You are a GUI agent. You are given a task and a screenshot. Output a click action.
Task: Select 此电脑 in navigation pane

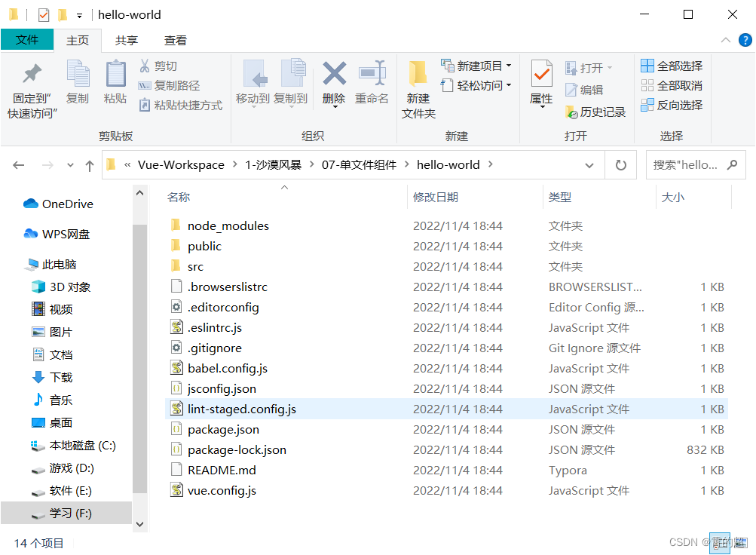pos(52,264)
